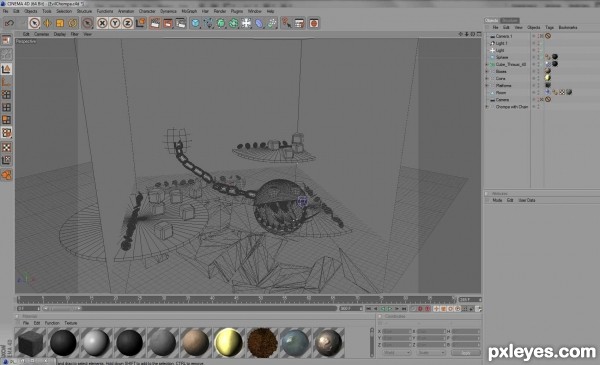Toggle visibility dots for Camera 1
Viewport: 600px width, 365px height.
tap(538, 36)
